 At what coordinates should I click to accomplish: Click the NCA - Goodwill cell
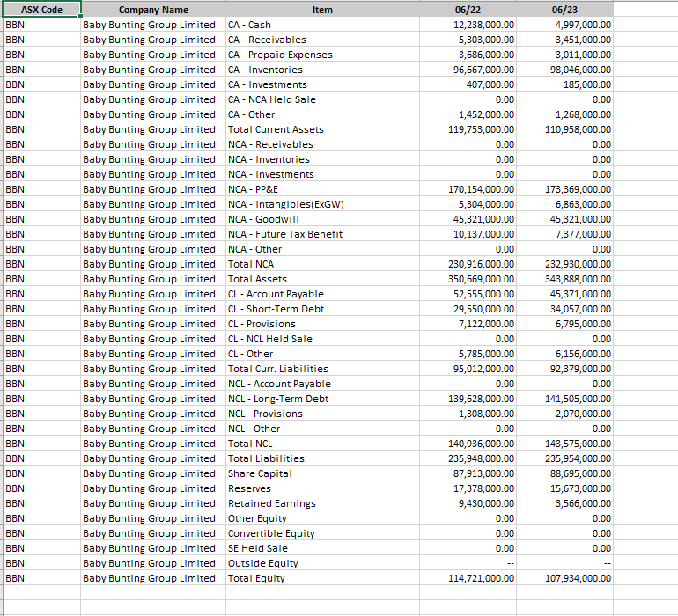click(322, 219)
